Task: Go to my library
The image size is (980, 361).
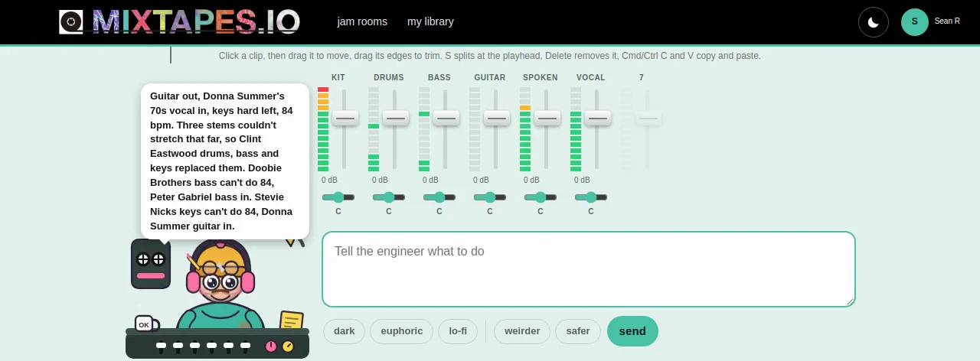Action: pyautogui.click(x=430, y=21)
